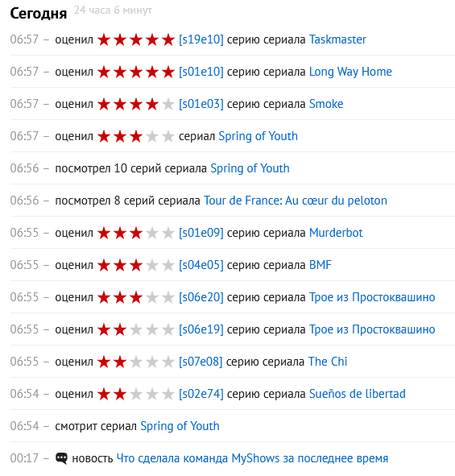Click the star rating in the Sueños de libertad row
Image resolution: width=455 pixels, height=476 pixels.
136,394
